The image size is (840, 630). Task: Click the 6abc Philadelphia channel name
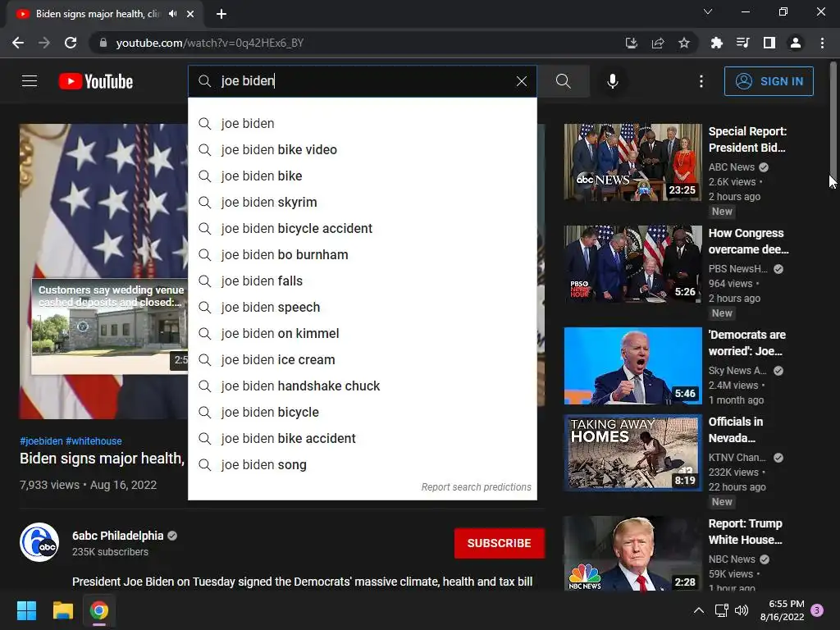118,536
